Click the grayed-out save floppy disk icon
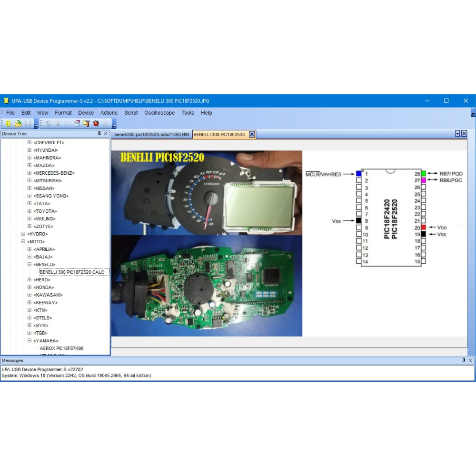This screenshot has height=476, width=476. 28,123
